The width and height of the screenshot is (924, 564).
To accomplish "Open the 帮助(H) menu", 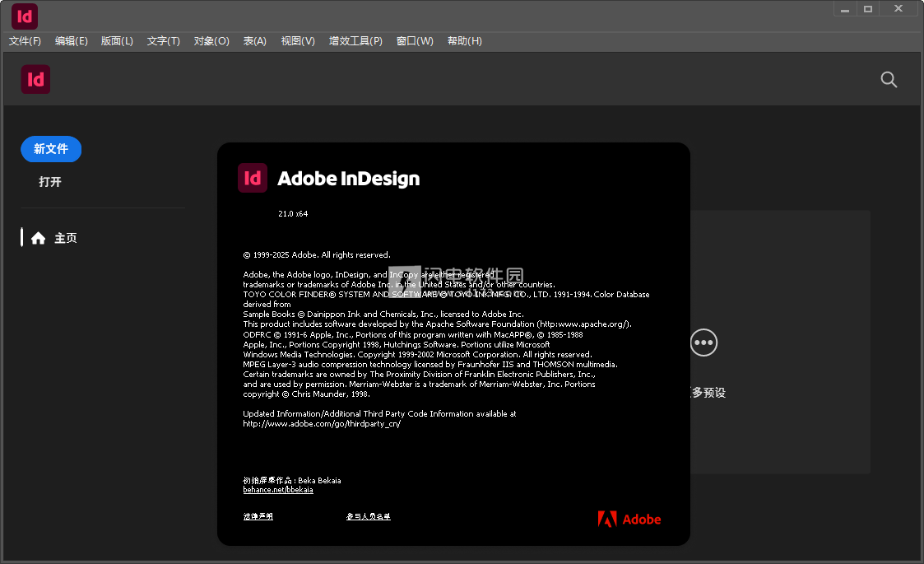I will (x=465, y=41).
